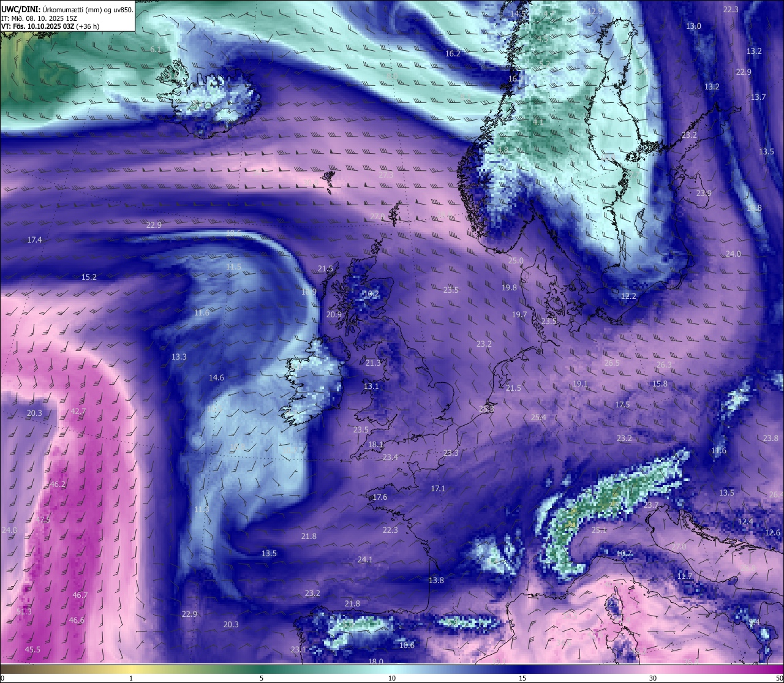
Task: Click the 12.2 value over southern Sweden
Action: click(628, 296)
